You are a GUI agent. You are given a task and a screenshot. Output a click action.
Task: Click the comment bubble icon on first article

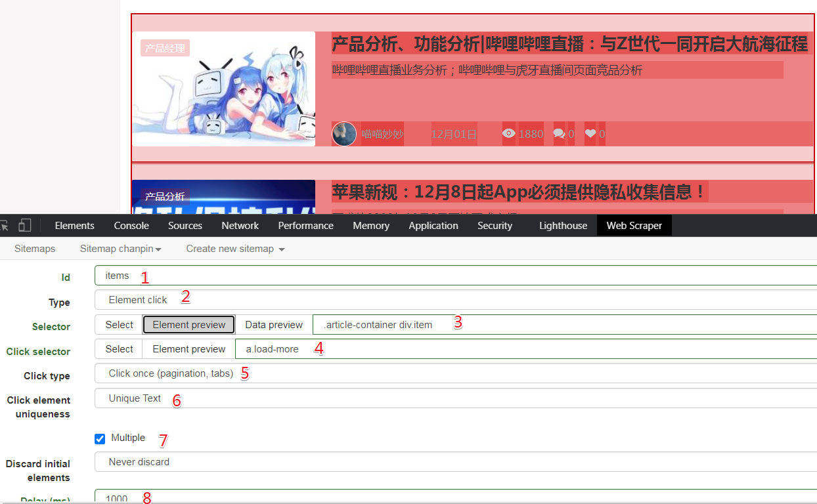click(x=558, y=133)
